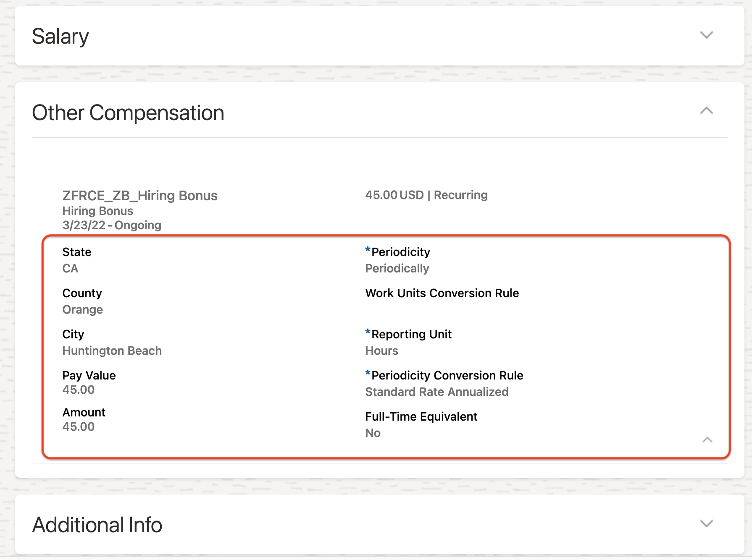
Task: Select the ZFRCE_ZB_Hiring Bonus title
Action: coord(140,196)
